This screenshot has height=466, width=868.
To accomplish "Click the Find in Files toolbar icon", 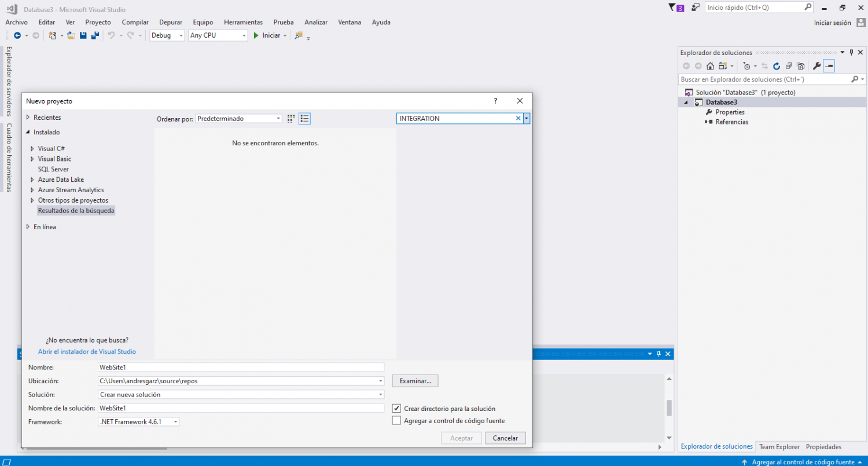I will (299, 35).
